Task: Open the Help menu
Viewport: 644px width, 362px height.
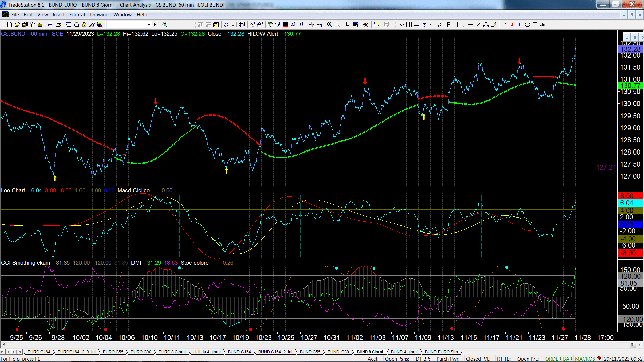Action: 142,15
